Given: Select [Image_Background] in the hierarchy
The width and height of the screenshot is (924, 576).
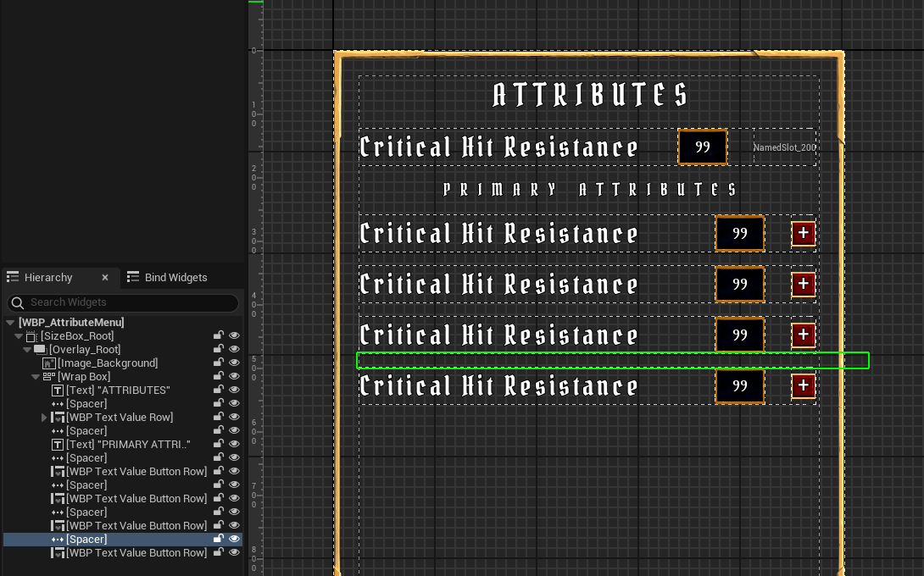Looking at the screenshot, I should [x=108, y=363].
